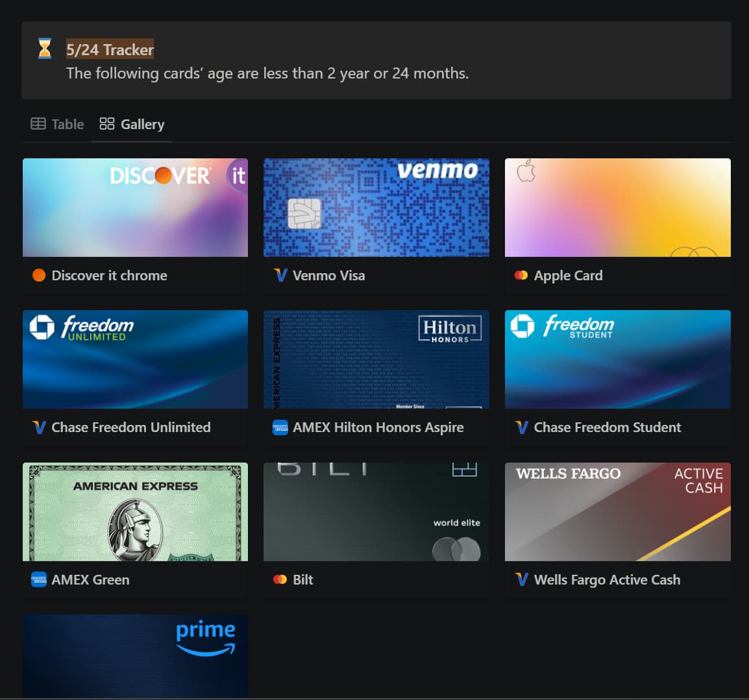Image resolution: width=749 pixels, height=700 pixels.
Task: Open the Chase Freedom Student title
Action: point(608,428)
